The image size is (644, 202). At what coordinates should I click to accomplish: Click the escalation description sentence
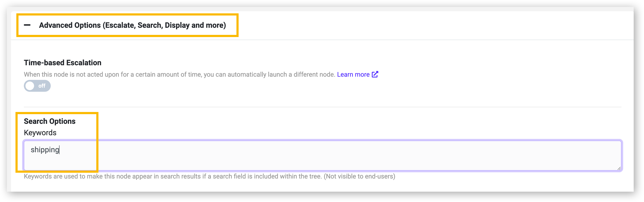(x=179, y=74)
